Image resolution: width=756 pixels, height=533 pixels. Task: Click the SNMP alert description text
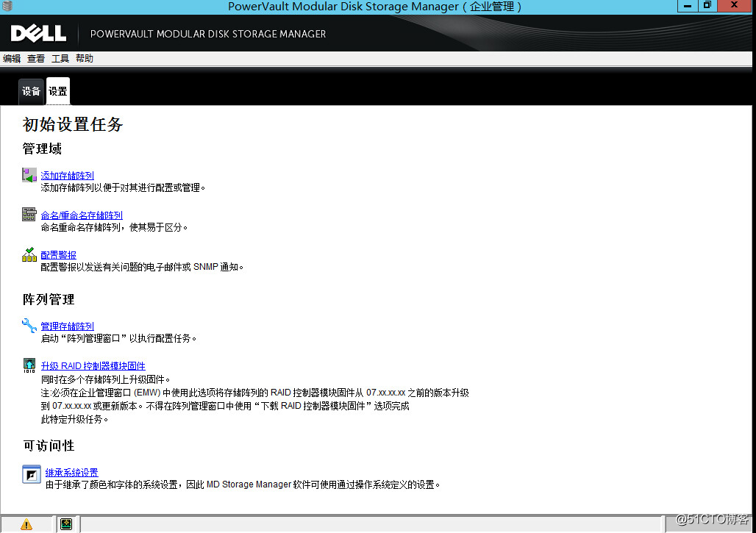point(142,267)
